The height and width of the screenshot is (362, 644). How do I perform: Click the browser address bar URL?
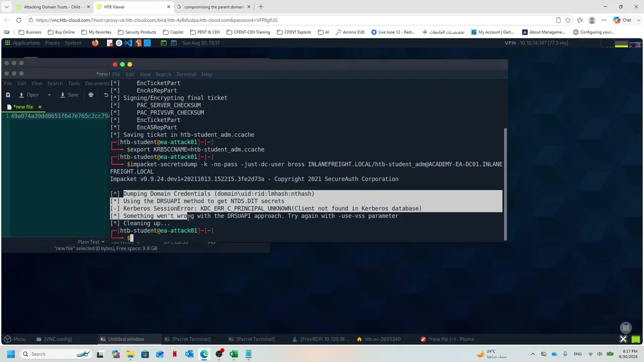(156, 20)
